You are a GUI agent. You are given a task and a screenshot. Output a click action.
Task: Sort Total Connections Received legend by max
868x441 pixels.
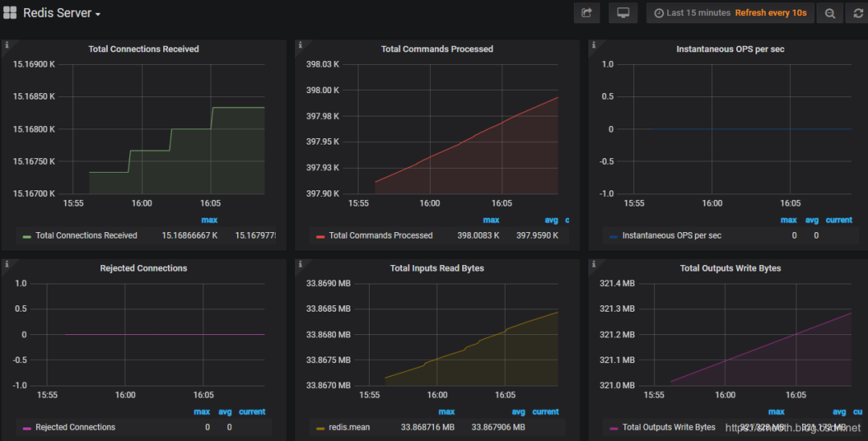pyautogui.click(x=209, y=220)
